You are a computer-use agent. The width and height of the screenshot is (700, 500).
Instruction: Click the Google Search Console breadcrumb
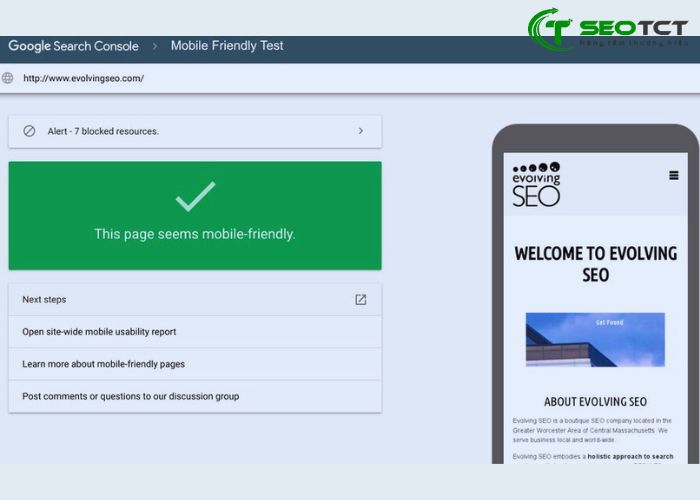point(73,46)
